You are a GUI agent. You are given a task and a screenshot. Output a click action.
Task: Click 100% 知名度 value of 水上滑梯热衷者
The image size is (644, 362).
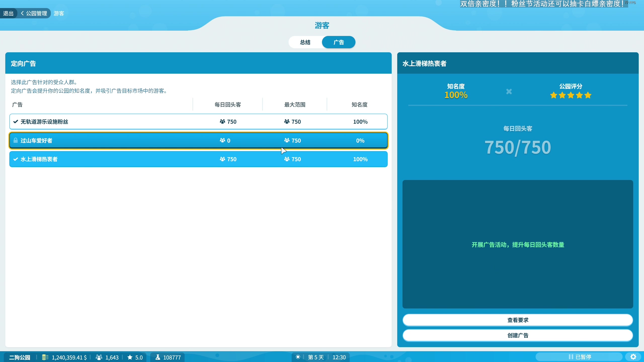point(360,159)
